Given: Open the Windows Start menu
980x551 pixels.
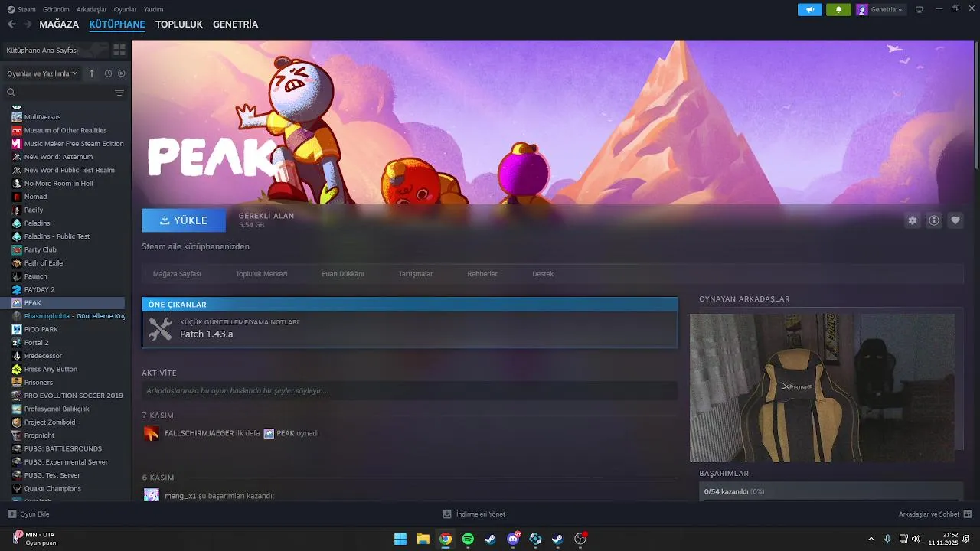Looking at the screenshot, I should click(x=400, y=539).
